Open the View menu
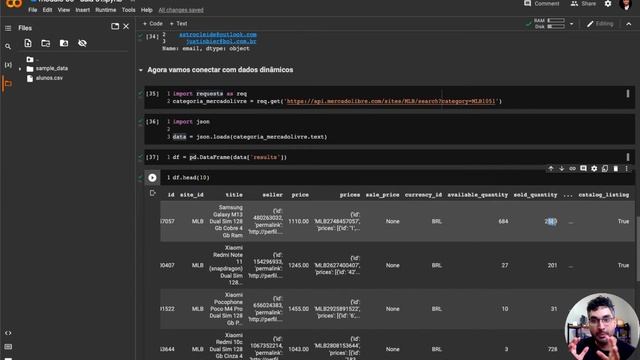The image size is (640, 360). point(64,10)
